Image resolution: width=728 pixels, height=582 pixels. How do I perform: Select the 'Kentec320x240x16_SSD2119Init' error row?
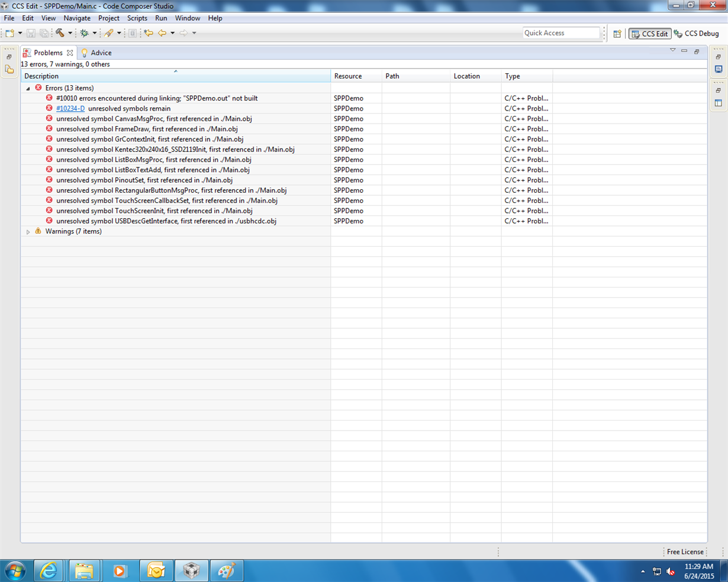tap(364, 150)
